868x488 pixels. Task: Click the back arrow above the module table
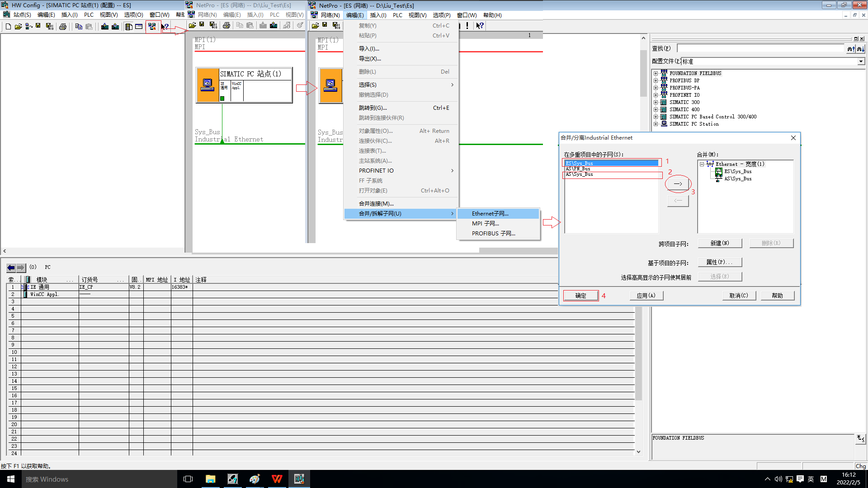pos(11,267)
